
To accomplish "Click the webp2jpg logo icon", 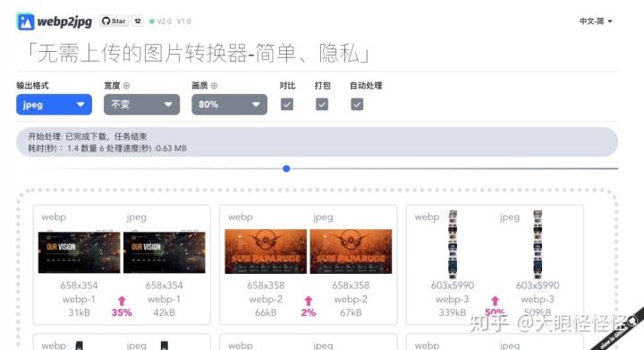I will [25, 21].
